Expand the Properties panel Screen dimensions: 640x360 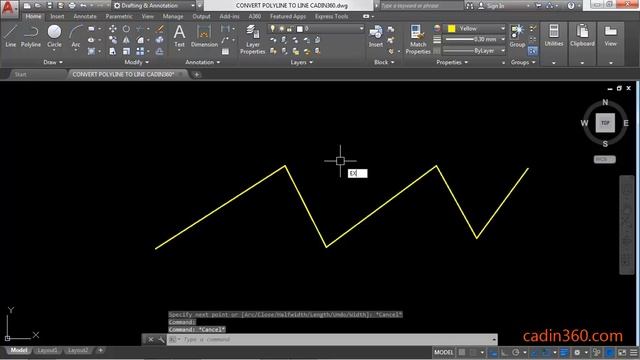452,62
